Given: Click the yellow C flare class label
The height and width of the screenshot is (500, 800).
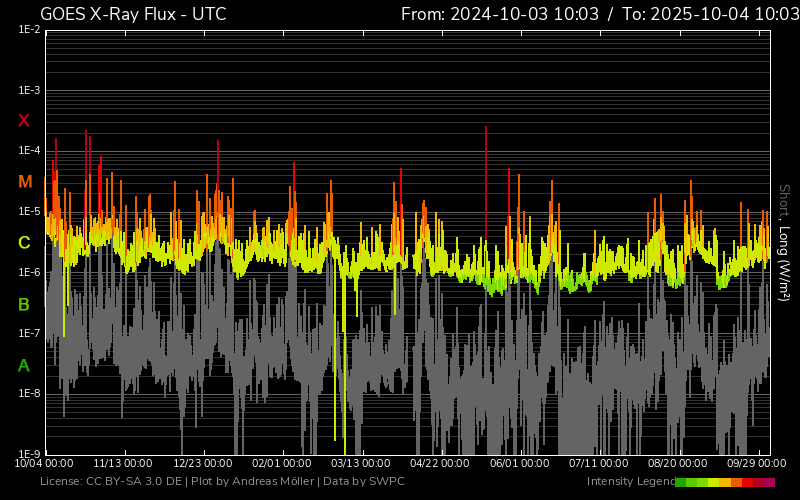Looking at the screenshot, I should 24,243.
